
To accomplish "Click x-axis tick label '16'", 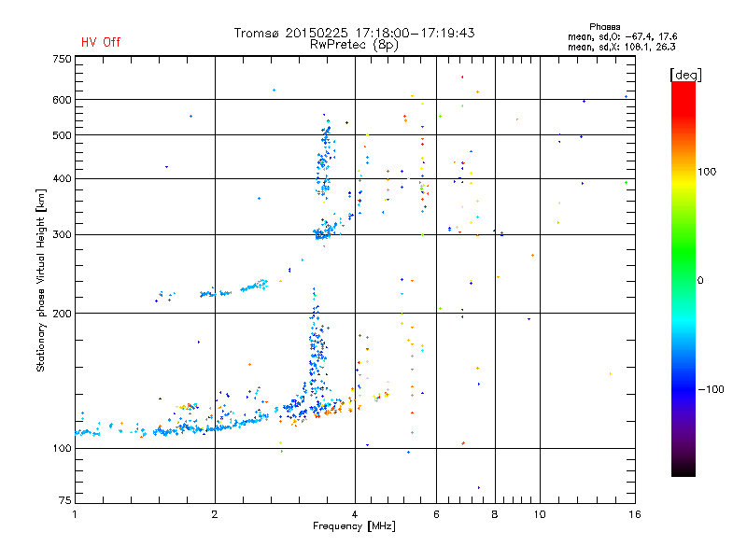I will pos(635,514).
